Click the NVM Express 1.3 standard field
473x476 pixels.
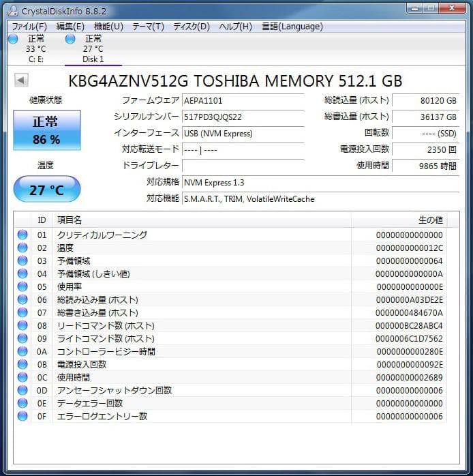coord(320,183)
